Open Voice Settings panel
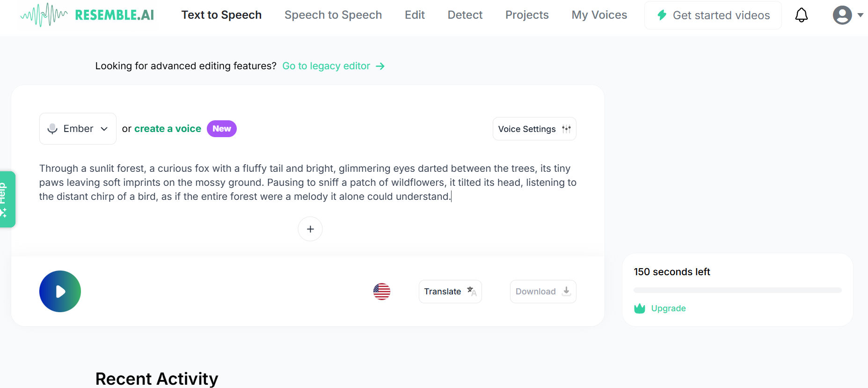This screenshot has width=868, height=388. [x=534, y=128]
